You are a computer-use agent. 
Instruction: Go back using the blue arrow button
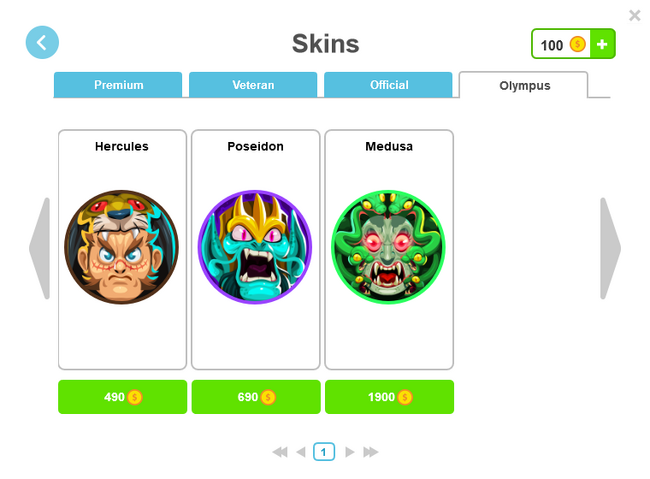(42, 42)
